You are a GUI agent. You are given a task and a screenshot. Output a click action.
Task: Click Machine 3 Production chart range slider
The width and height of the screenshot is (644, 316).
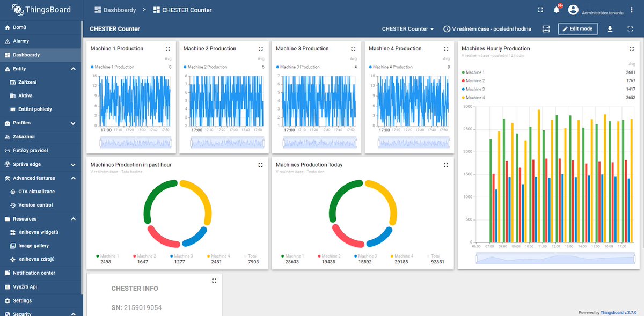(x=321, y=143)
